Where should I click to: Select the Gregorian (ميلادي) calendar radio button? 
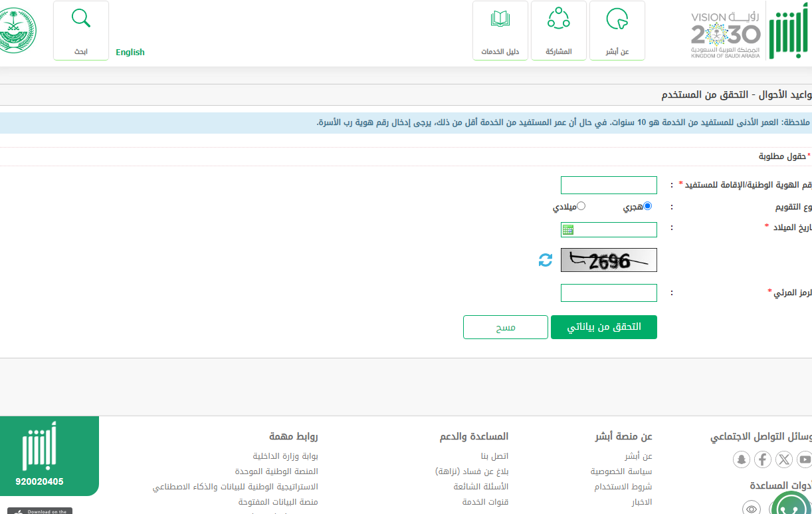click(x=581, y=206)
